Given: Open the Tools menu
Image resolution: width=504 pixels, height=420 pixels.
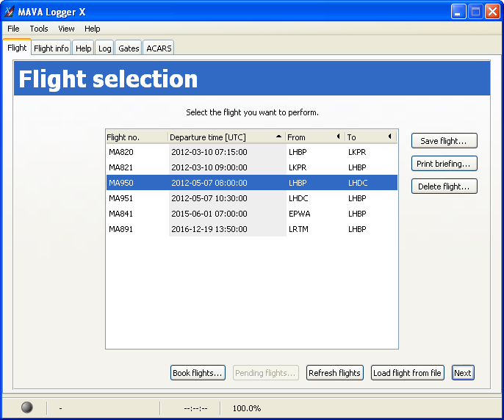Looking at the screenshot, I should point(39,29).
